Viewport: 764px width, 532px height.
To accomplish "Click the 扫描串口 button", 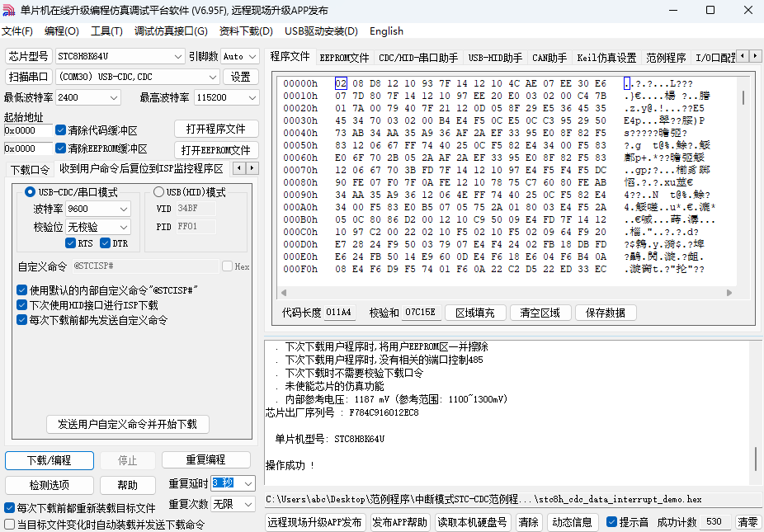I will [x=28, y=77].
